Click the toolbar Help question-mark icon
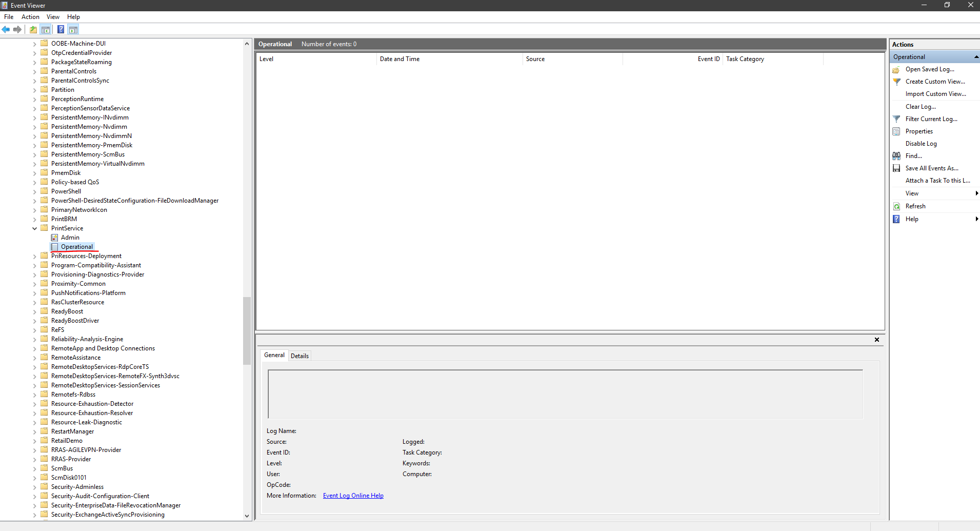Screen dimensions: 980x531 click(x=61, y=30)
